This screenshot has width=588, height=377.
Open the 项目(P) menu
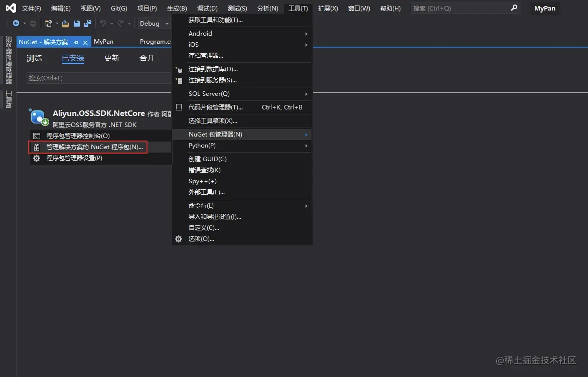(x=147, y=8)
